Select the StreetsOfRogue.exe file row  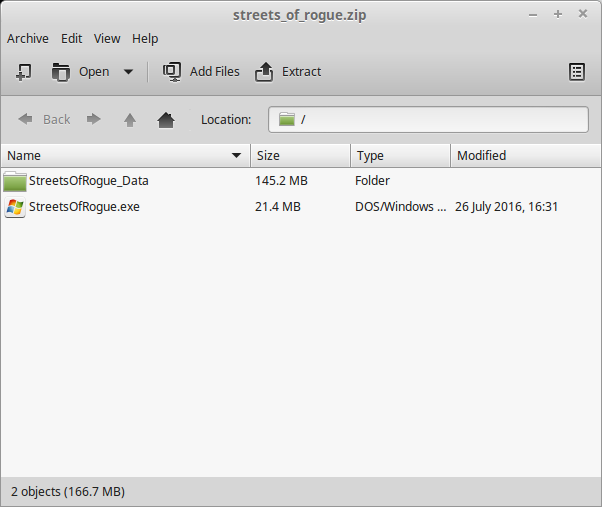click(301, 207)
